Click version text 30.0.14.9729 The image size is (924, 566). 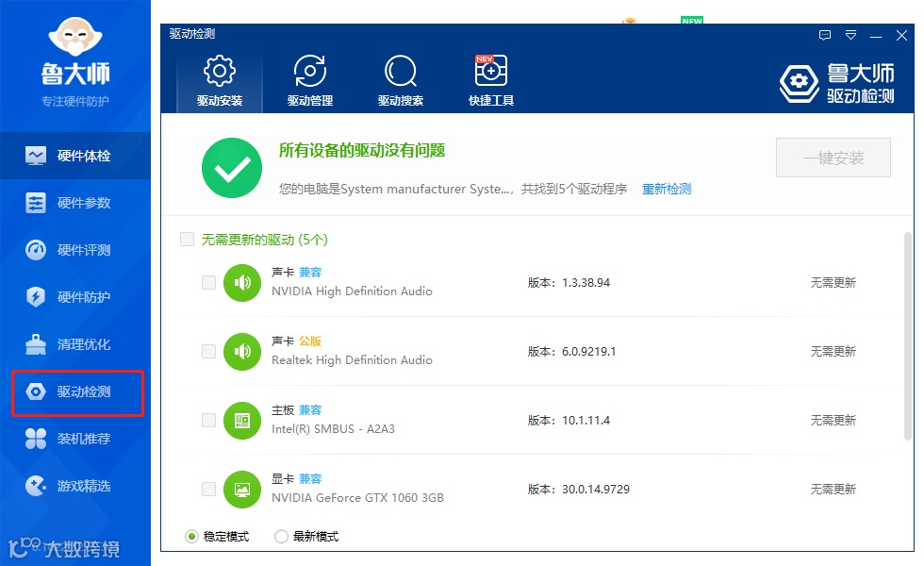[596, 490]
